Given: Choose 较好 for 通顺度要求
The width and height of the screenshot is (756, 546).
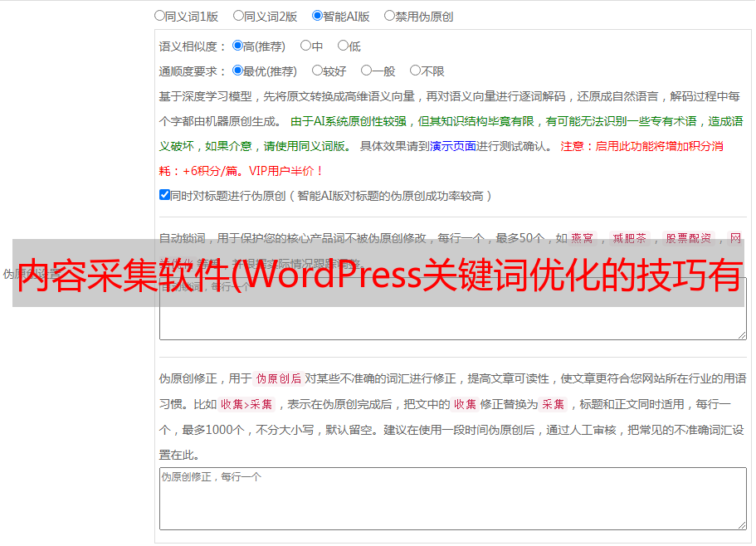Looking at the screenshot, I should pos(317,71).
